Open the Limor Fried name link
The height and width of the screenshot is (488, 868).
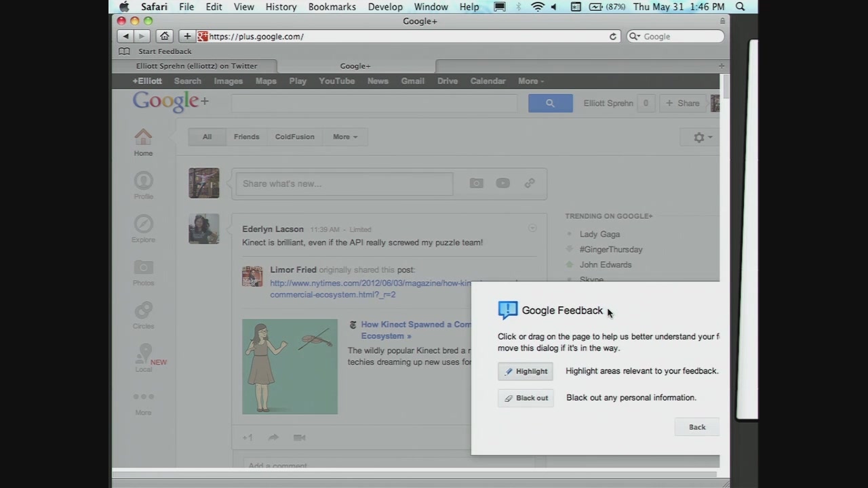pos(293,270)
